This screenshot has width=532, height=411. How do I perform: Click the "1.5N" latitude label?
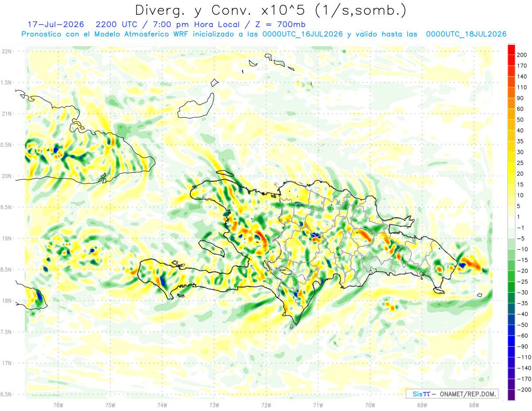[x=7, y=82]
